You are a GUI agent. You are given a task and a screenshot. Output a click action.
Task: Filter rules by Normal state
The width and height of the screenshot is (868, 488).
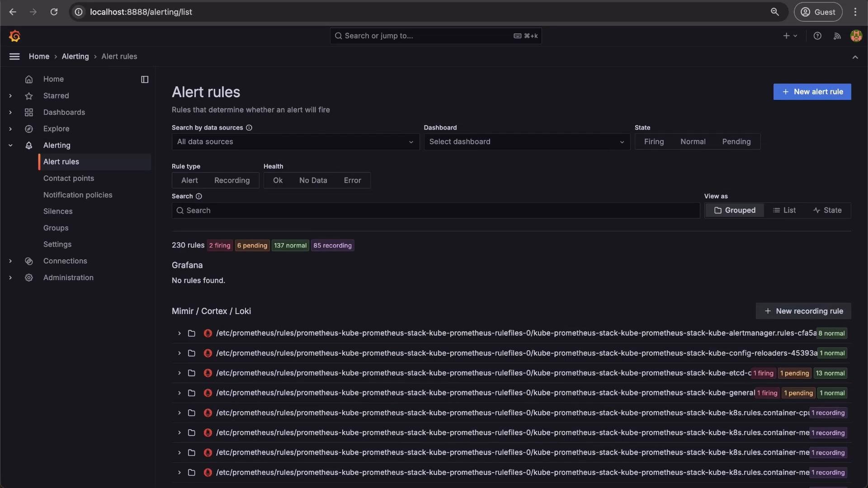coord(693,141)
